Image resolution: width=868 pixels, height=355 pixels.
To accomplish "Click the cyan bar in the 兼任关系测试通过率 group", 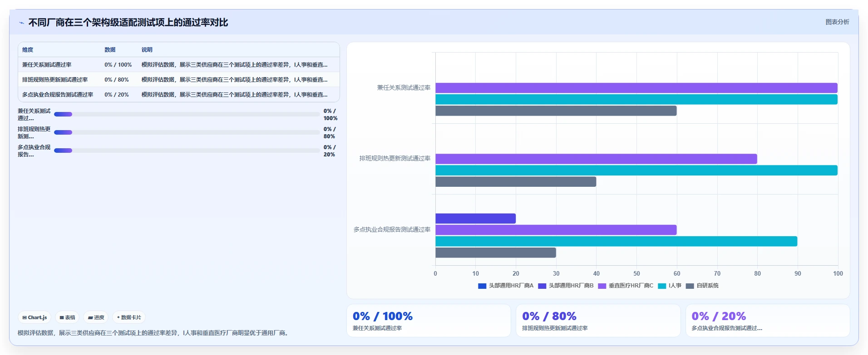I will pyautogui.click(x=636, y=99).
